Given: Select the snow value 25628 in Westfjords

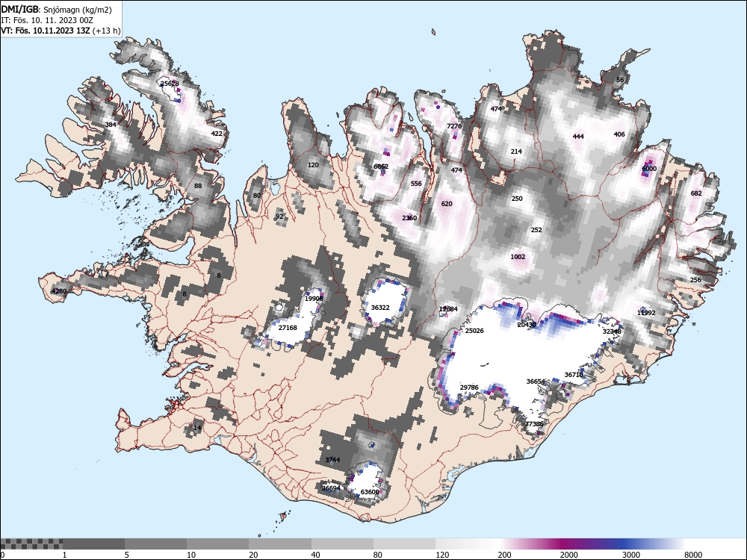Looking at the screenshot, I should [170, 84].
